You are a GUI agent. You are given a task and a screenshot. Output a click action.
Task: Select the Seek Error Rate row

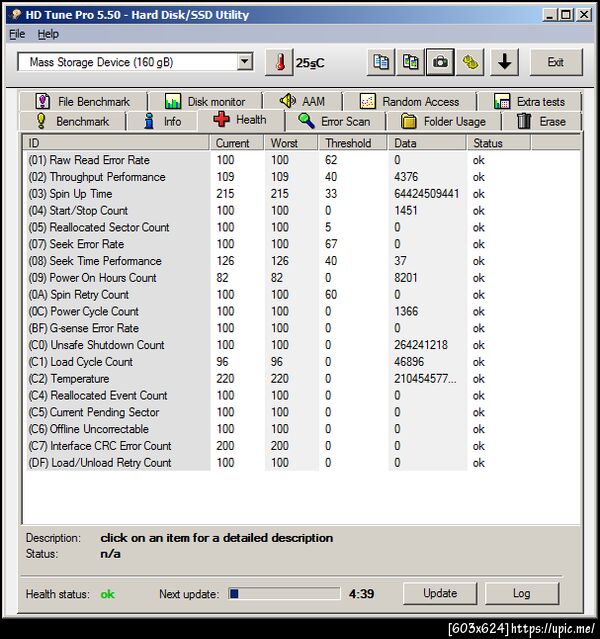pos(302,244)
